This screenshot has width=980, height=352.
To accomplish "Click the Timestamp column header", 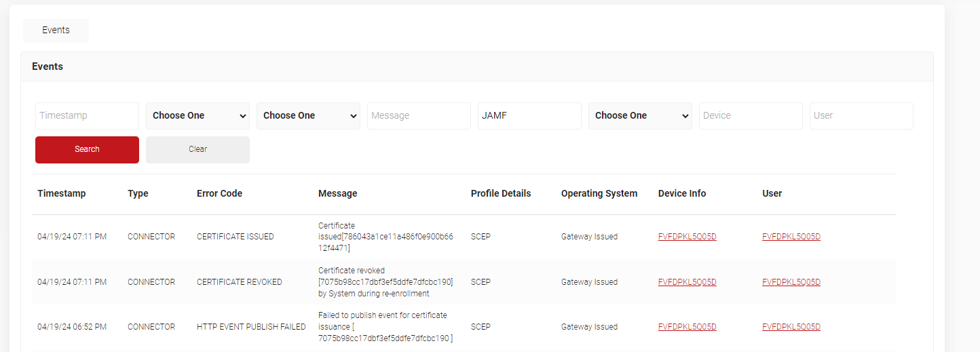I will pos(62,193).
